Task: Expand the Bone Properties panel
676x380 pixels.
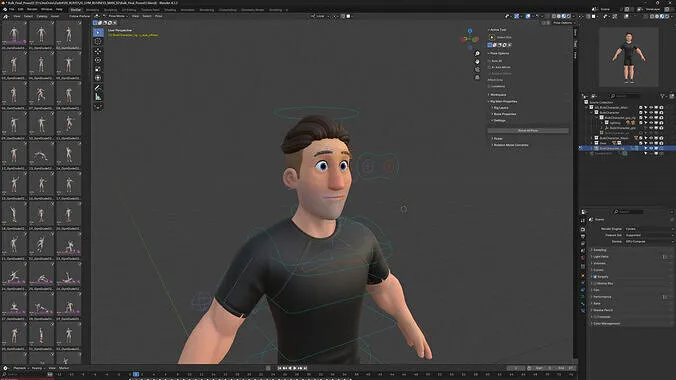Action: click(x=504, y=114)
